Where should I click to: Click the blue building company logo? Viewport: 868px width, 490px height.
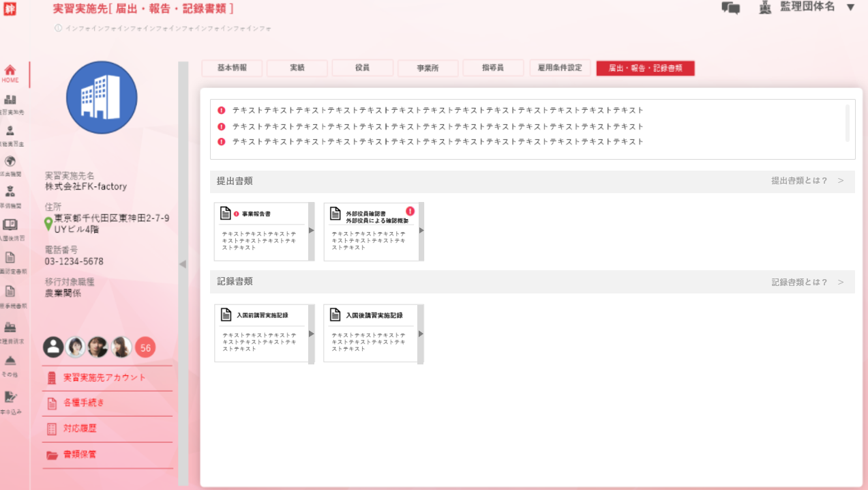102,98
